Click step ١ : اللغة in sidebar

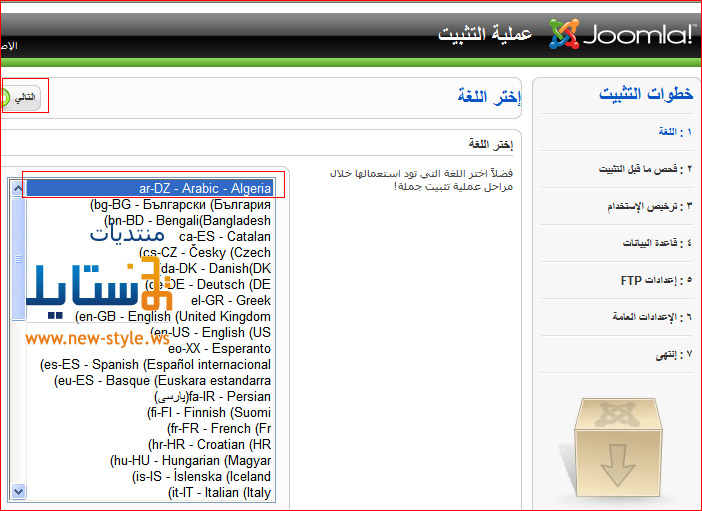[675, 131]
